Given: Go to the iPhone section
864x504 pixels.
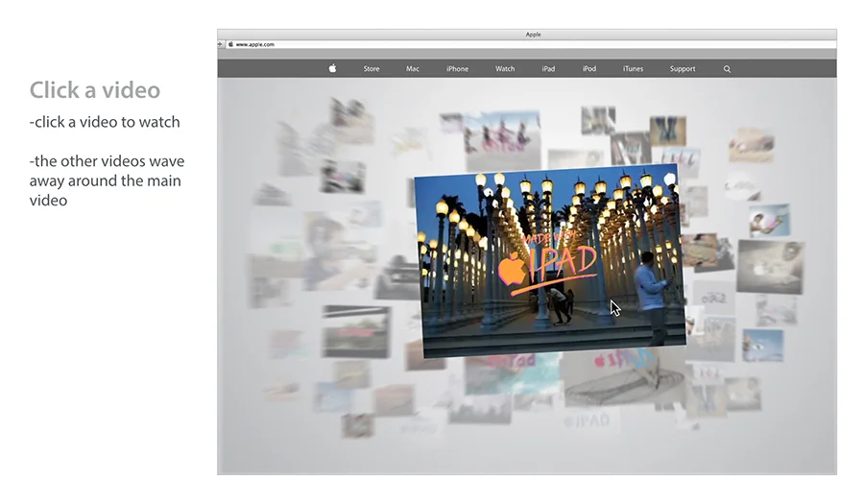Looking at the screenshot, I should 457,69.
